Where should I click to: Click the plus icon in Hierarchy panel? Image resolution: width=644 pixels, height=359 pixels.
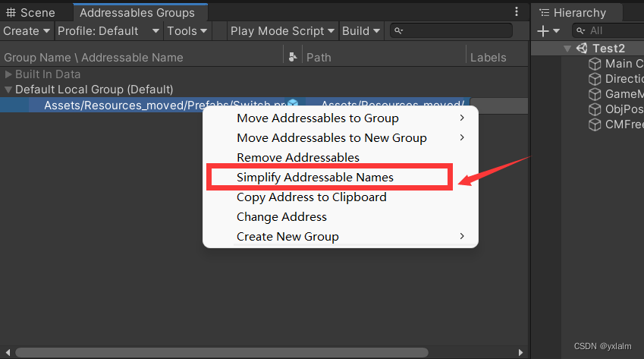(543, 31)
